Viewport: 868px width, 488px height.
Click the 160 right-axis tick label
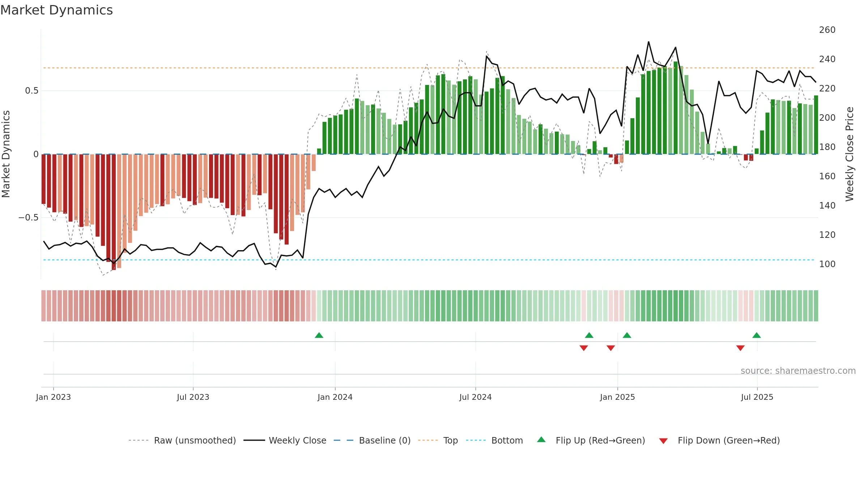point(827,176)
